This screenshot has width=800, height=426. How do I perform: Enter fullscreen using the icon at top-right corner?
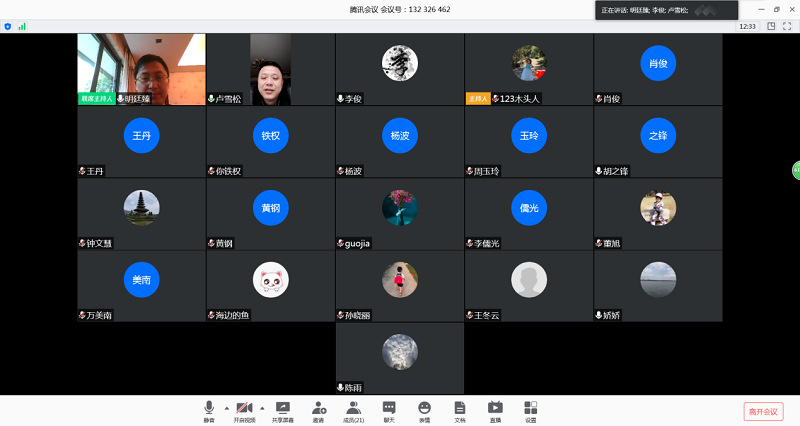pyautogui.click(x=789, y=26)
